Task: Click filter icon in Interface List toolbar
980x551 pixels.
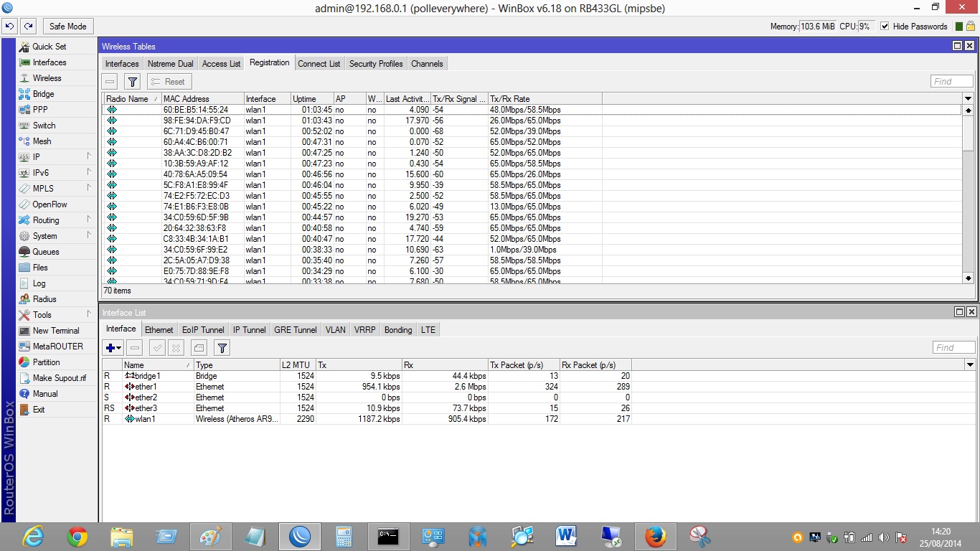Action: (x=222, y=348)
